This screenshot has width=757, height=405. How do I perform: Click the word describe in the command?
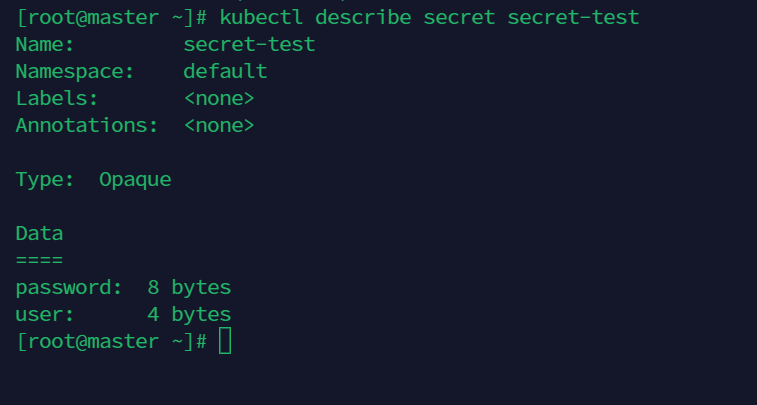click(x=363, y=18)
